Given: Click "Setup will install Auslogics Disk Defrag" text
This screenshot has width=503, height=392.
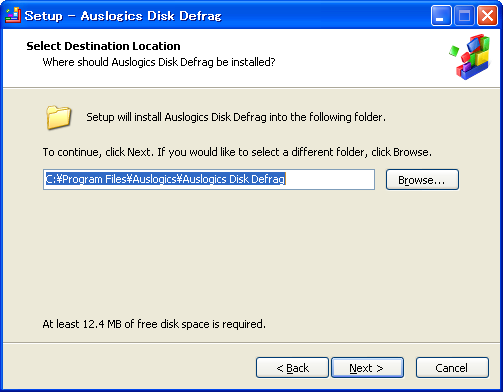Looking at the screenshot, I should 236,117.
